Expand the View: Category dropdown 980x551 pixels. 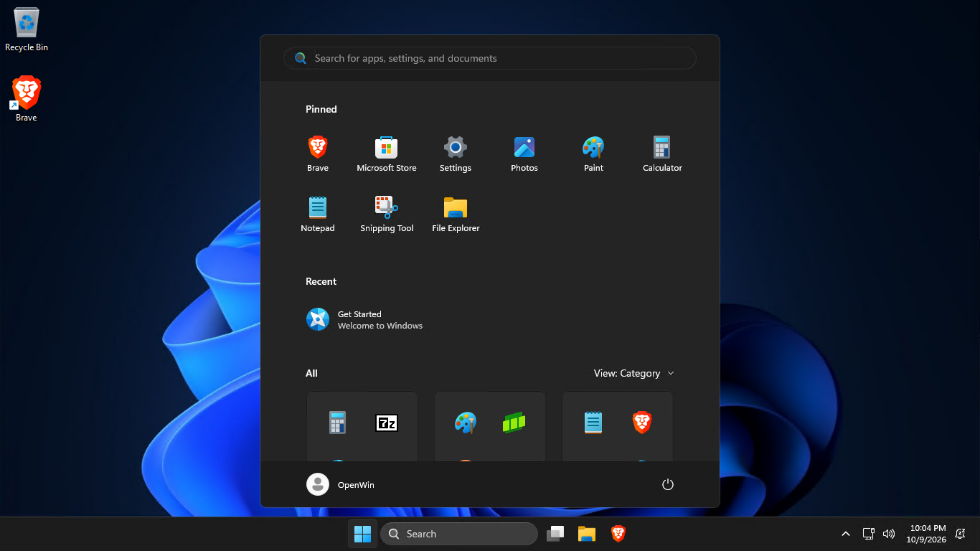pyautogui.click(x=634, y=373)
